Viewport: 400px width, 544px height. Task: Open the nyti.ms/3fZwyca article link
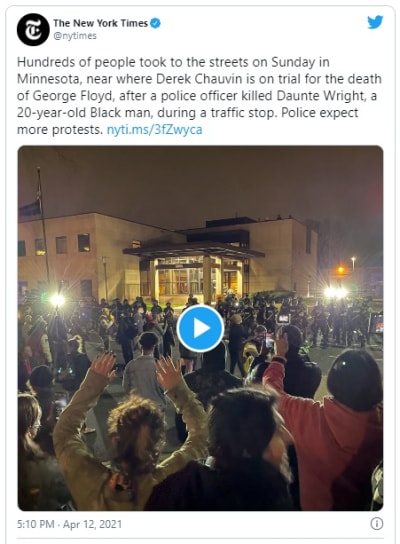point(154,130)
